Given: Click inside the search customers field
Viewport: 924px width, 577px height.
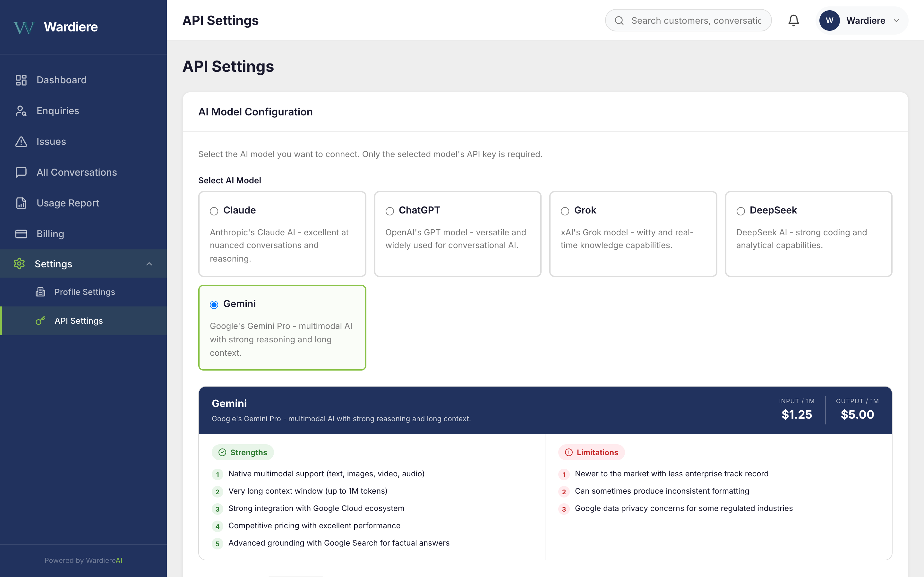Looking at the screenshot, I should [695, 20].
